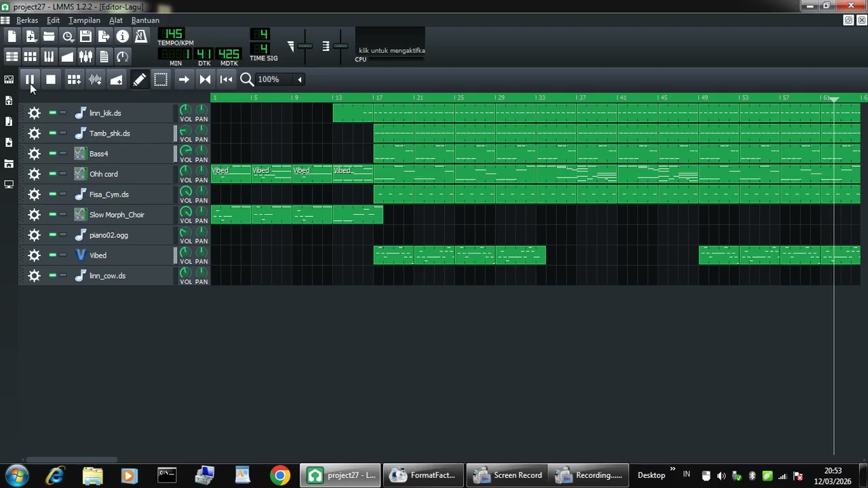Image resolution: width=868 pixels, height=488 pixels.
Task: Open Fisa_Cym.ds track gear menu
Action: coord(34,195)
